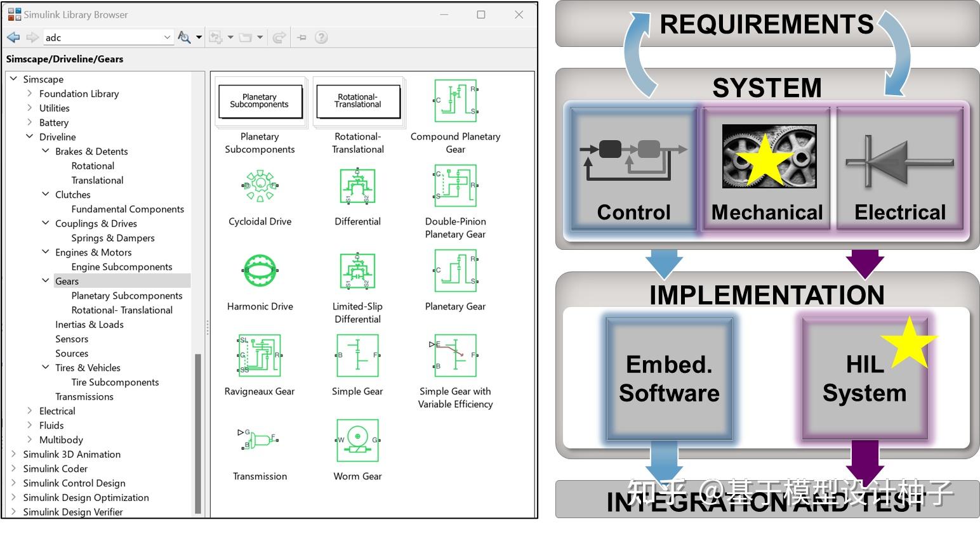Screen dimensions: 980x534
Task: Select the Transmission block icon
Action: coord(260,440)
